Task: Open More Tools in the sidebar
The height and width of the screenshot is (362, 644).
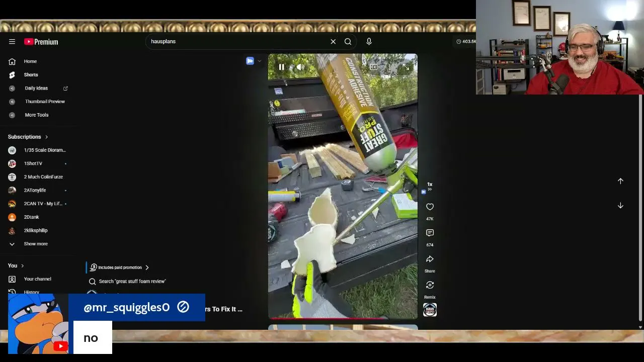Action: 37,115
